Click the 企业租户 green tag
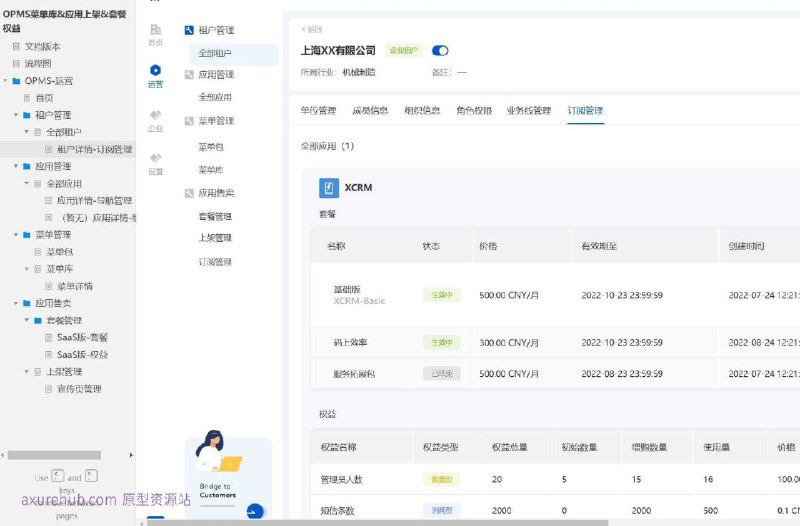The width and height of the screenshot is (800, 526). click(404, 51)
